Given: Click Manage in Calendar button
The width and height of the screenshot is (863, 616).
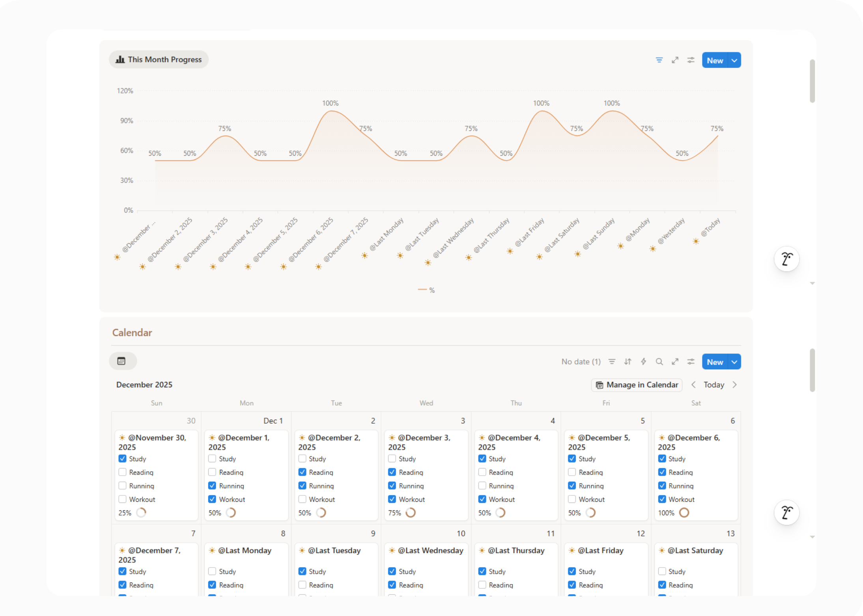Looking at the screenshot, I should [637, 385].
